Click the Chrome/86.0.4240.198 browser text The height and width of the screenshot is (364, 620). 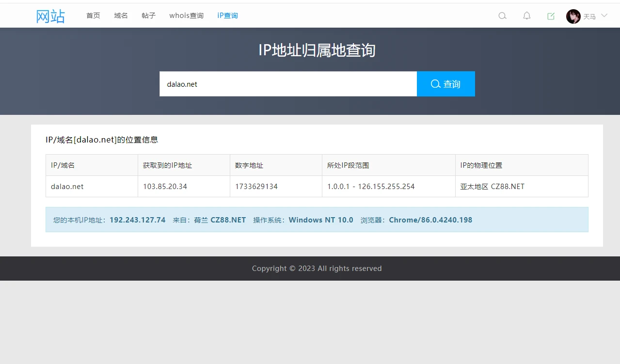tap(430, 220)
